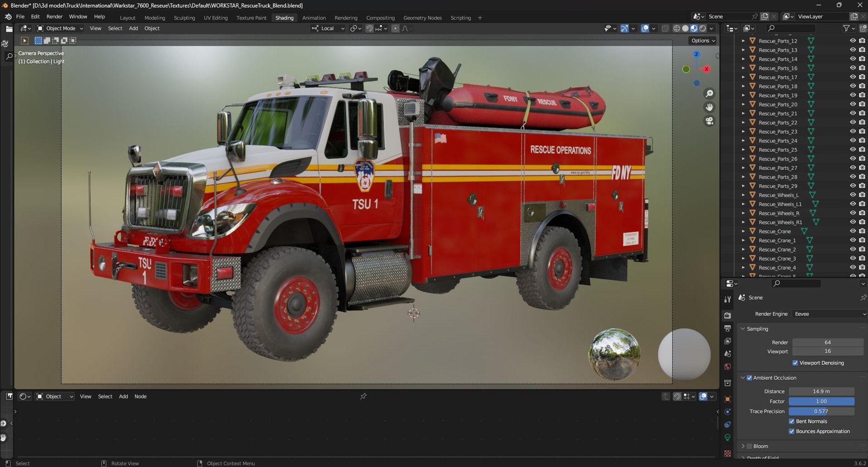Viewport: 868px width, 467px height.
Task: Open the Render Engine Eevee dropdown
Action: pyautogui.click(x=830, y=314)
